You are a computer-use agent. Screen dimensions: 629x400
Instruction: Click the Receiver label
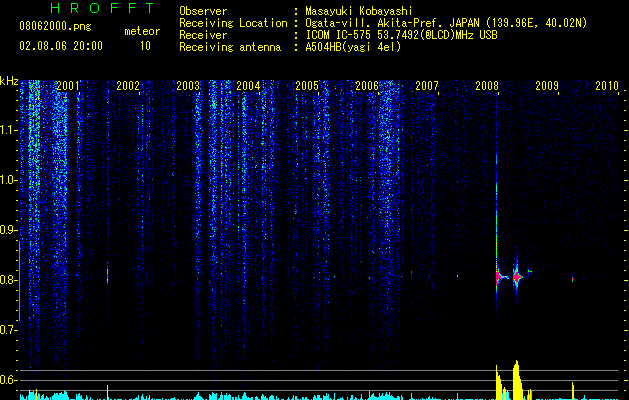[x=203, y=35]
